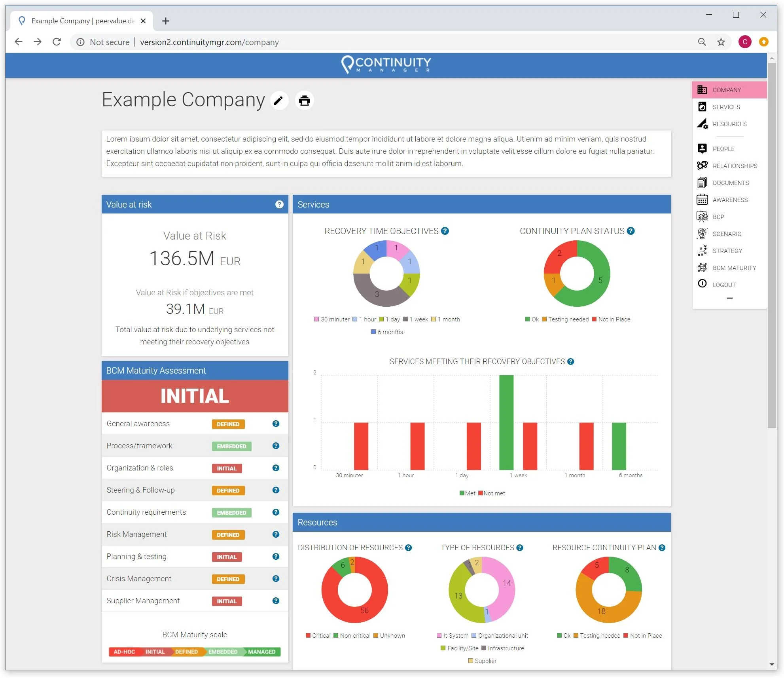Click the pencil edit icon beside Example Company
Image resolution: width=784 pixels, height=678 pixels.
click(x=279, y=100)
